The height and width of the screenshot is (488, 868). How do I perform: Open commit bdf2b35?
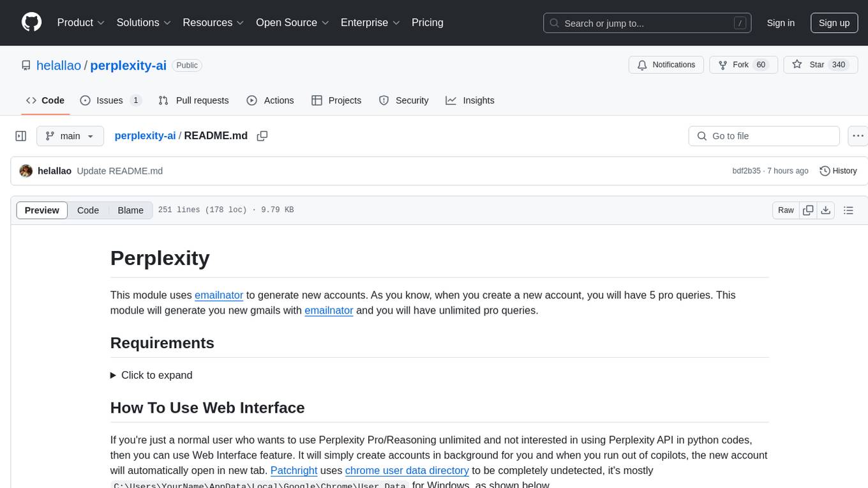pos(746,171)
